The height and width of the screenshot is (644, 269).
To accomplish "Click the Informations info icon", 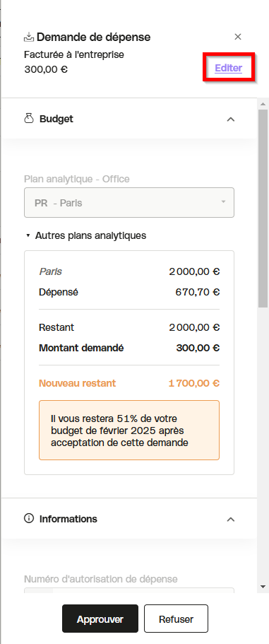I will click(x=29, y=519).
